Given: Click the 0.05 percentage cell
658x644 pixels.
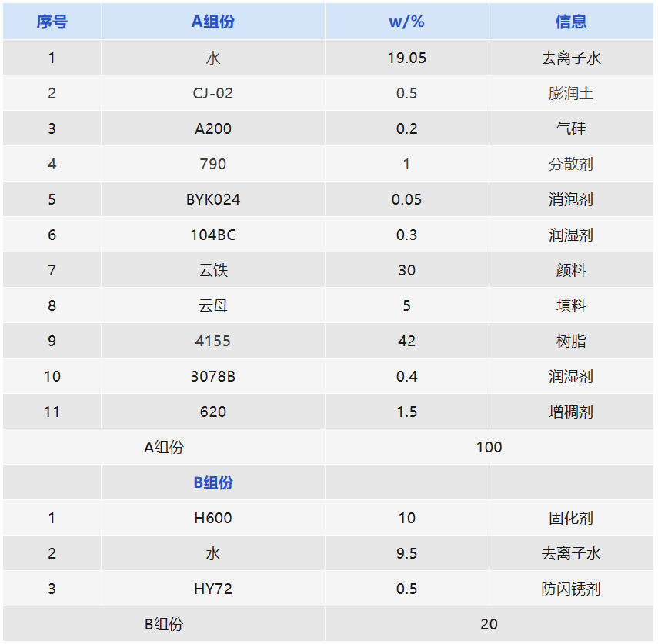Looking at the screenshot, I should click(x=406, y=199).
